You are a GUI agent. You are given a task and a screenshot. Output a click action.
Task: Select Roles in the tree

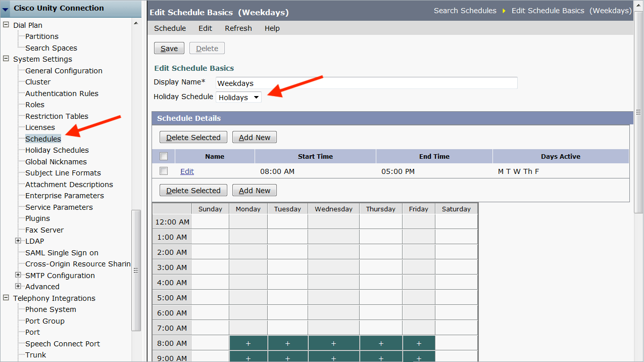[x=35, y=105]
